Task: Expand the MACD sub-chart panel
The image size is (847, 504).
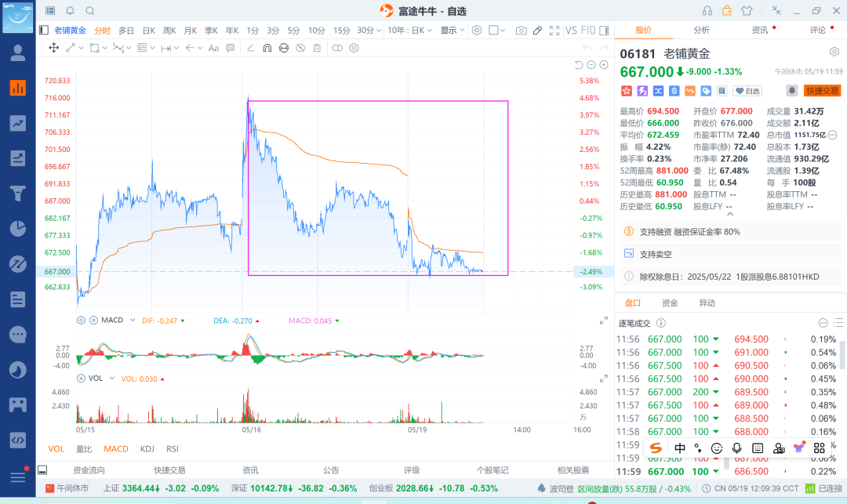Action: (x=603, y=321)
